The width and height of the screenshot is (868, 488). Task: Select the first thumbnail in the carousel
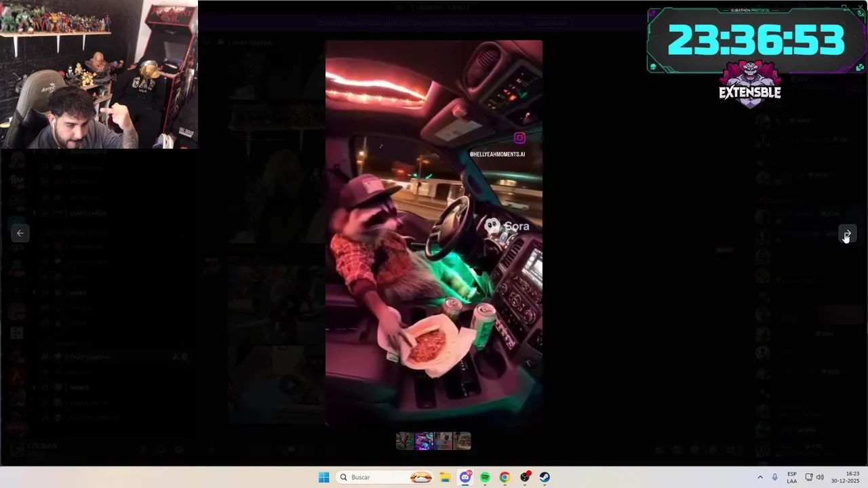click(x=405, y=441)
